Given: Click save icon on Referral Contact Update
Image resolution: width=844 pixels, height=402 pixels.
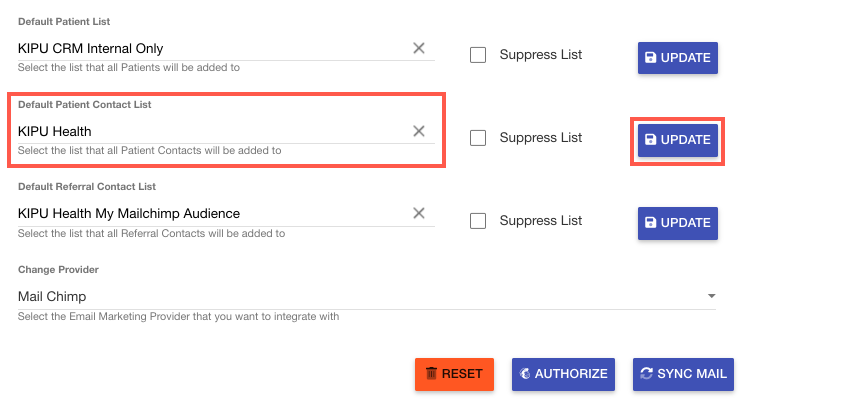Looking at the screenshot, I should point(651,223).
